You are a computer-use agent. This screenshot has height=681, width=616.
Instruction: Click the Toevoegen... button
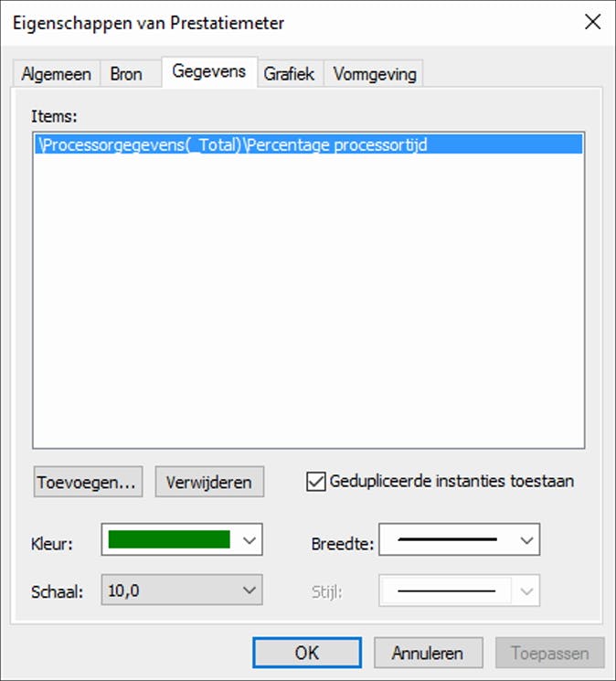[88, 482]
